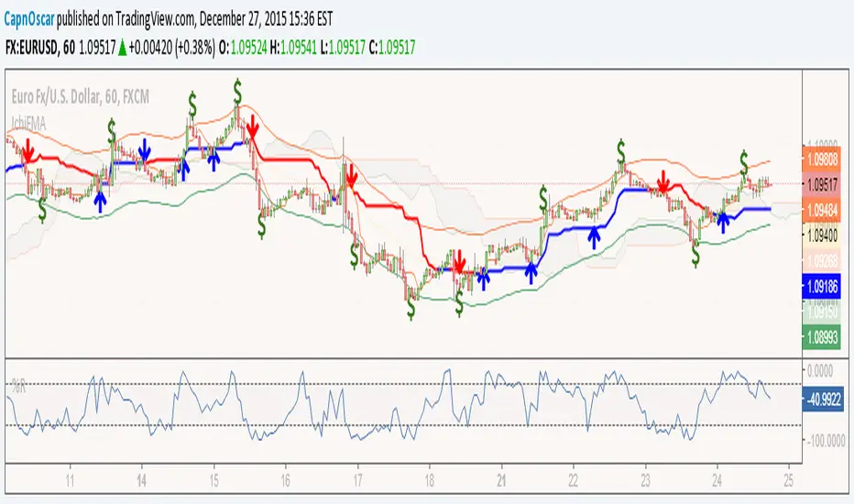This screenshot has height=504, width=854.
Task: Click the -100.0000 oscillator axis value
Action: click(826, 440)
